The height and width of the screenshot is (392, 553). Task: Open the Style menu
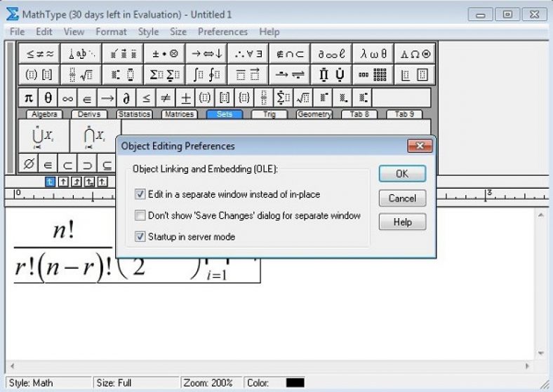tap(149, 32)
